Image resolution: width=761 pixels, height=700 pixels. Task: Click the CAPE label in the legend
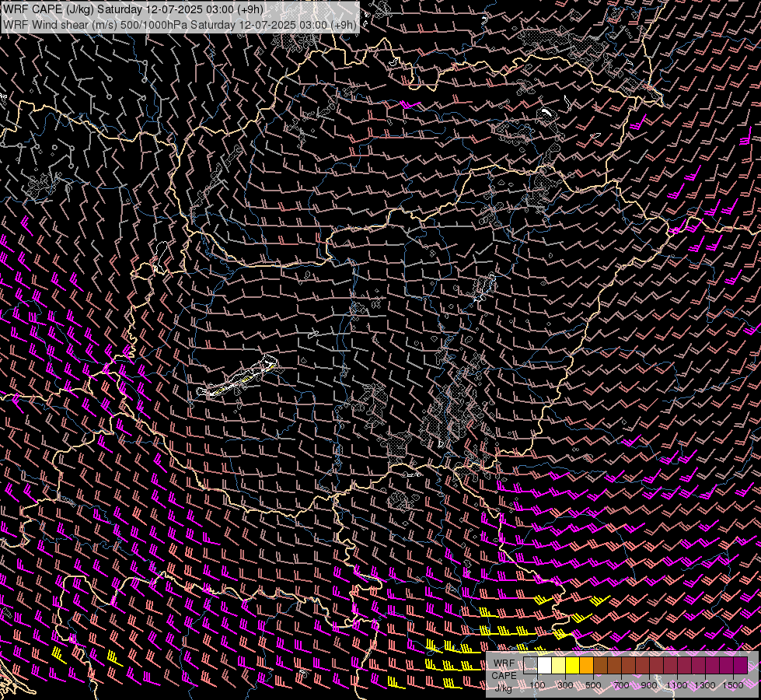[504, 676]
